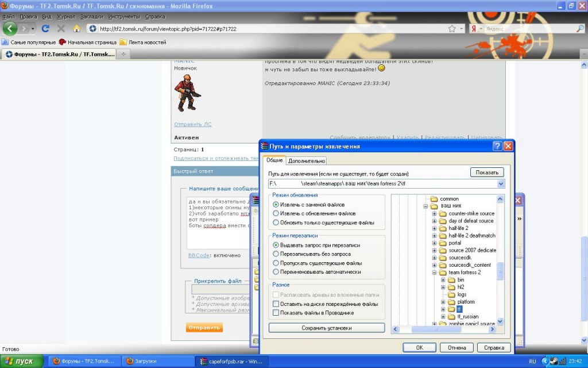Image resolution: width=588 pixels, height=368 pixels.
Task: Click the logs folder icon
Action: [451, 294]
